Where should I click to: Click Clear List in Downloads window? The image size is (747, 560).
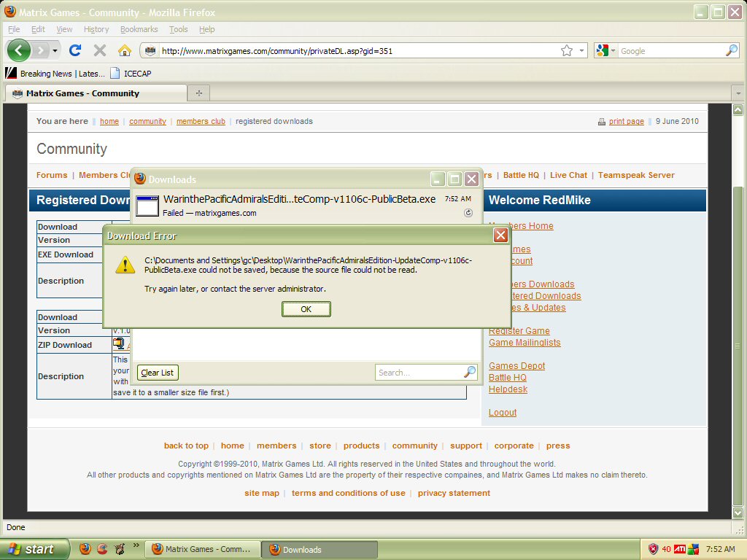158,373
